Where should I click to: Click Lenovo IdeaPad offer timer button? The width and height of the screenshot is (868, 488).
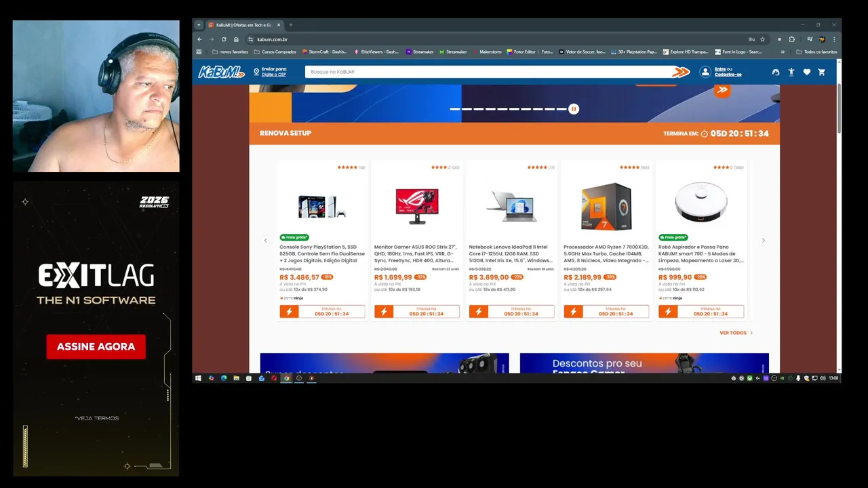(511, 312)
